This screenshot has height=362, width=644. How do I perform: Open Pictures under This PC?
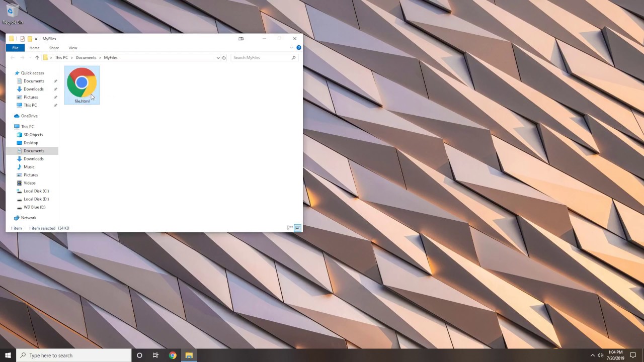[31, 175]
